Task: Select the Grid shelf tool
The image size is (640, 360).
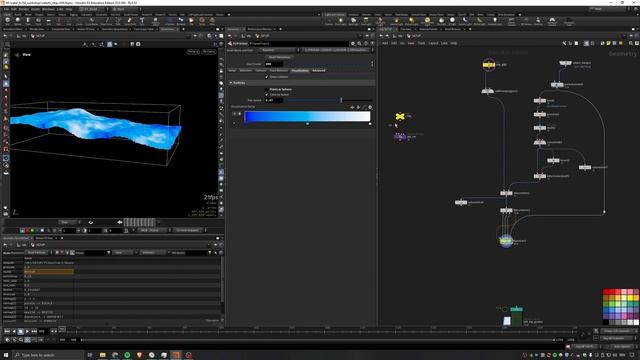Action: click(x=48, y=21)
